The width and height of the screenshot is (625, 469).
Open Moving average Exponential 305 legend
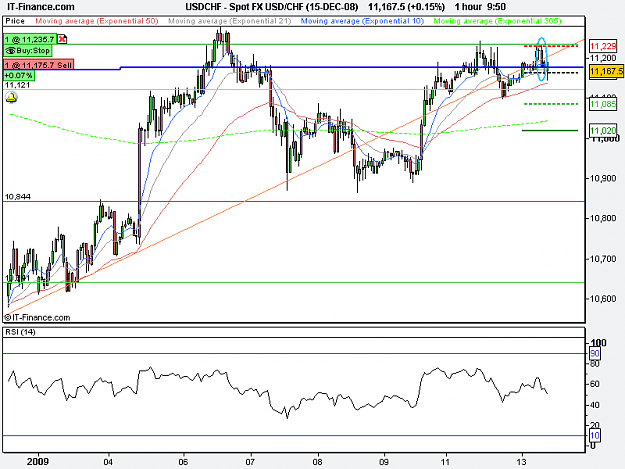click(x=497, y=21)
